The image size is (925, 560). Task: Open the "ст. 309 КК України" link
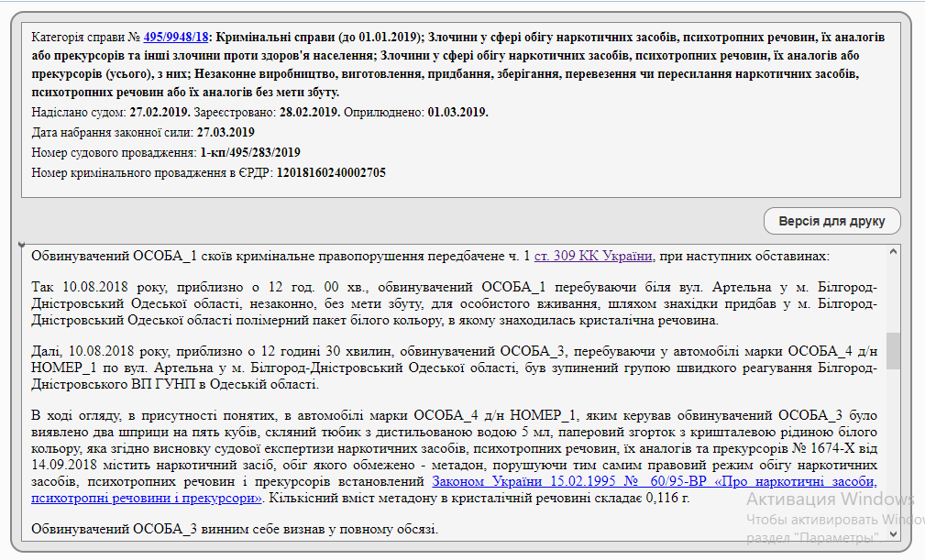[x=593, y=256]
